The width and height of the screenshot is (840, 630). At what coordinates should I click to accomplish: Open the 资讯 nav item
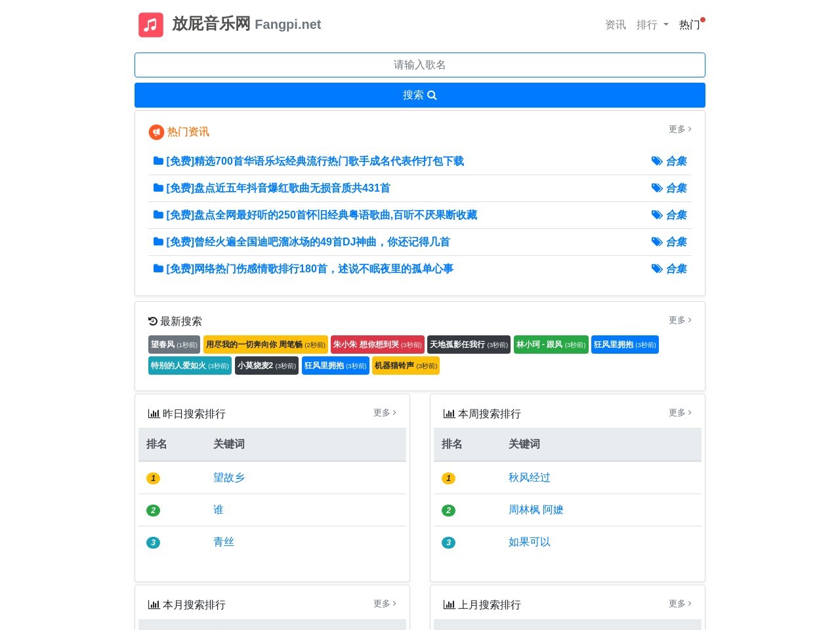click(615, 25)
